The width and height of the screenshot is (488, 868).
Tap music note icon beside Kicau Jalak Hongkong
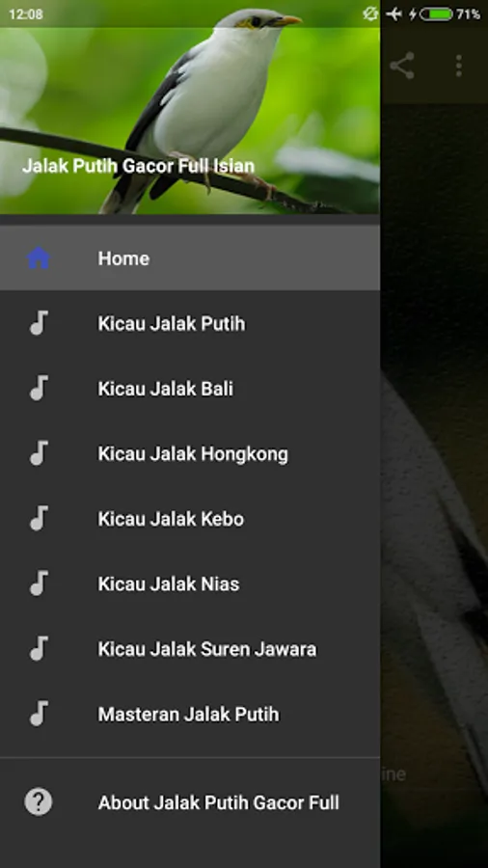39,453
